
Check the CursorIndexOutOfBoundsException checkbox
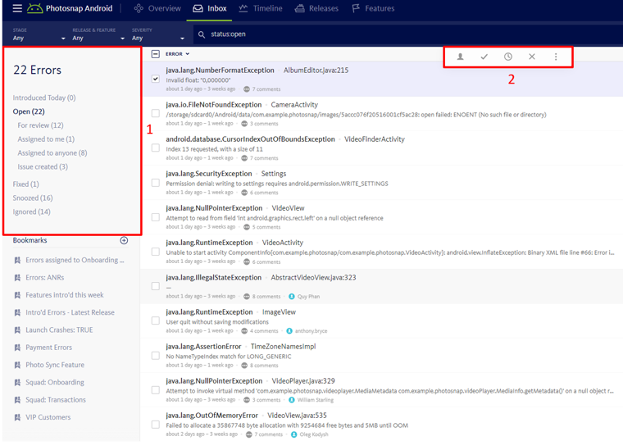(x=156, y=148)
